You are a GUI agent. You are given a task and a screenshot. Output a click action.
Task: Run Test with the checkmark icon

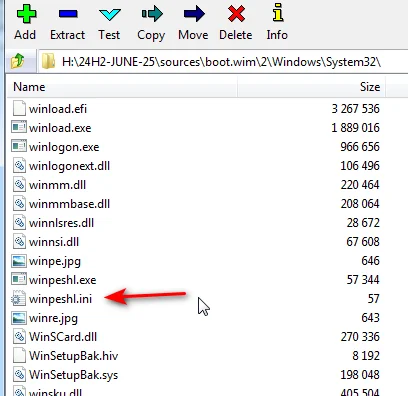click(x=109, y=14)
